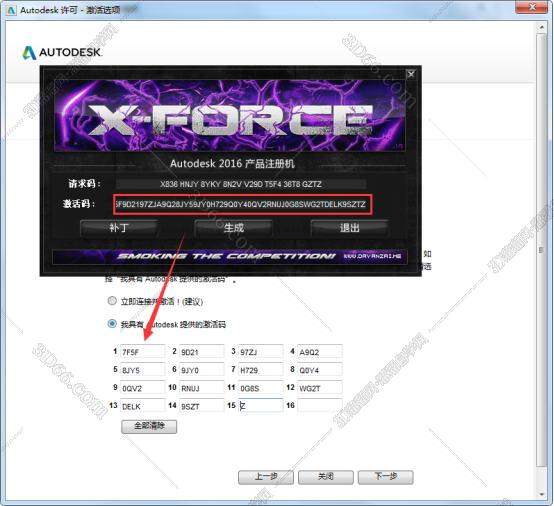Click activation field 11 containing 0G8S
This screenshot has width=554, height=506.
click(261, 388)
